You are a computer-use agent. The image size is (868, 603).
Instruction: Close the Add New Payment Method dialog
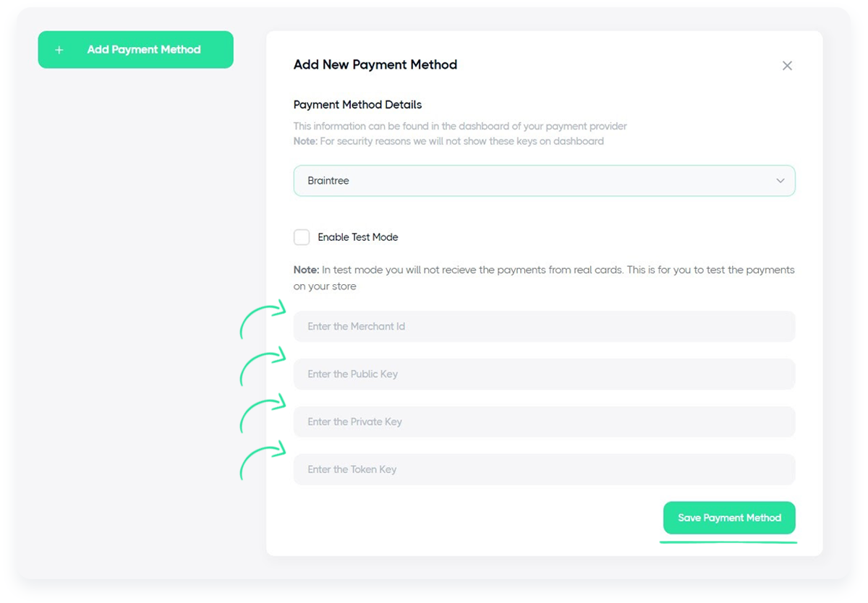pos(787,66)
